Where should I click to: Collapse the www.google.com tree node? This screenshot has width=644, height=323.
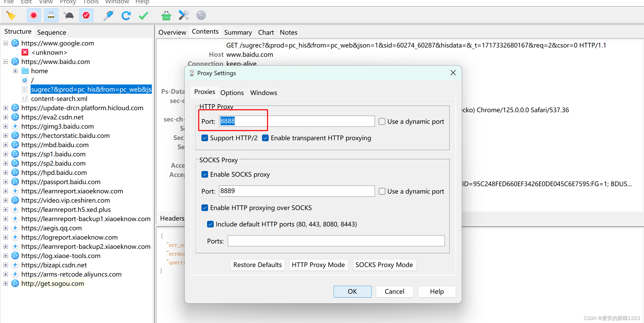(x=6, y=43)
